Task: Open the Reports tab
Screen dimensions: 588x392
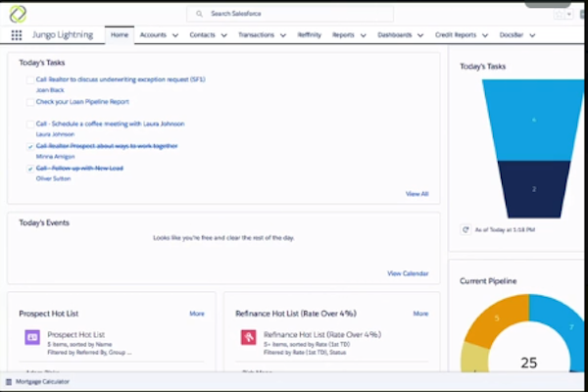Action: point(343,35)
